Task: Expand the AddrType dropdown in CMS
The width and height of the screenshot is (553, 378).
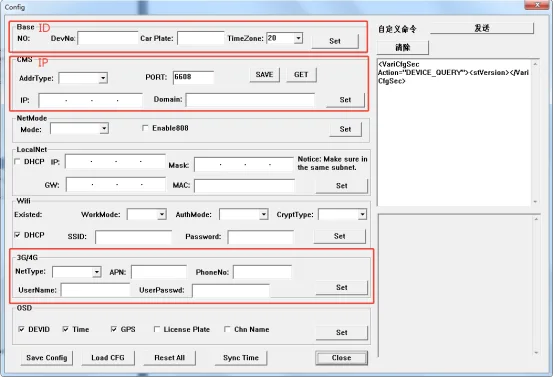Action: [103, 78]
